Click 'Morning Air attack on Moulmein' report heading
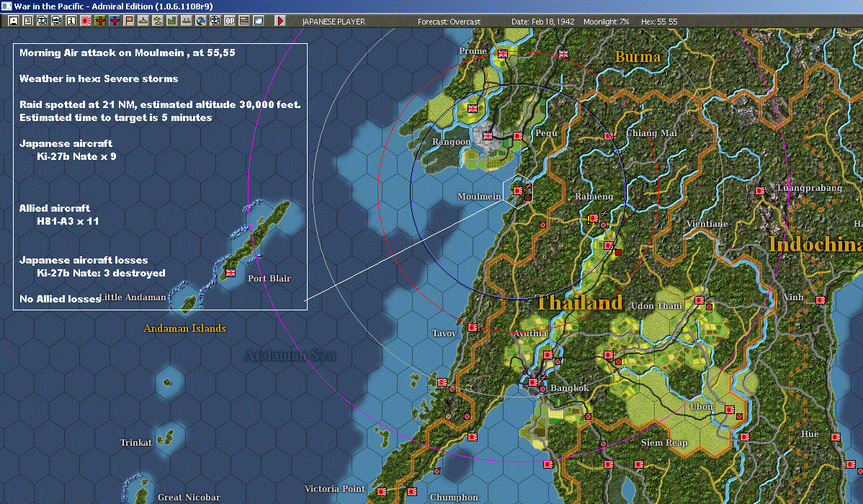Screen dimensions: 863x504 pos(127,53)
